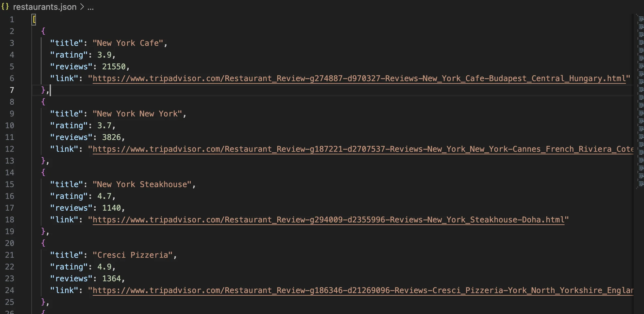The width and height of the screenshot is (644, 314).
Task: Click the reviews count 1140
Action: [111, 208]
